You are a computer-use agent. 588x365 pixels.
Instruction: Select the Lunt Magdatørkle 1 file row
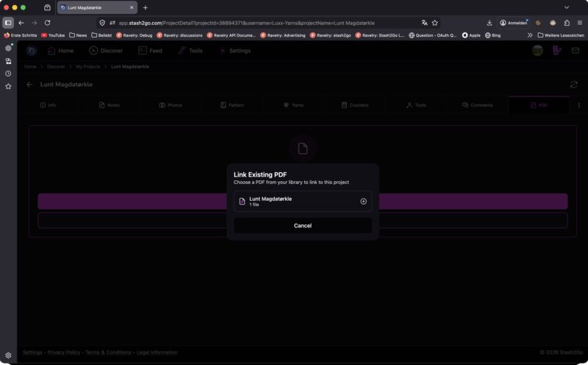pyautogui.click(x=303, y=202)
